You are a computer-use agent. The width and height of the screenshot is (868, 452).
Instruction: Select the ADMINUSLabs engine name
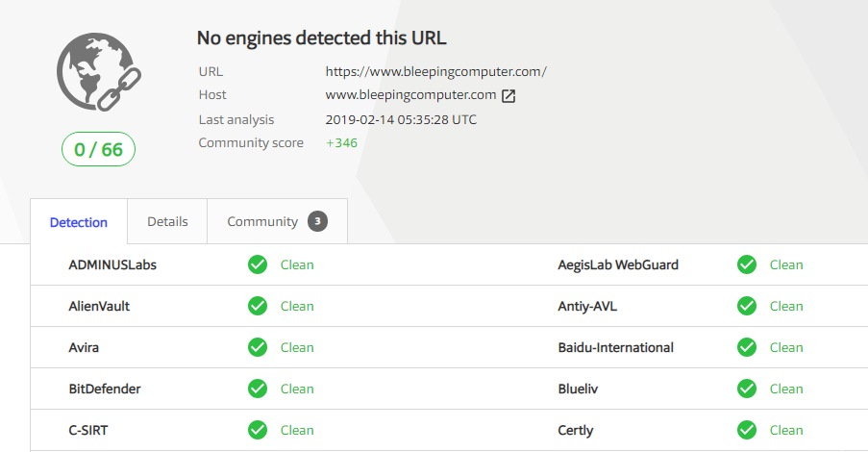pos(112,264)
